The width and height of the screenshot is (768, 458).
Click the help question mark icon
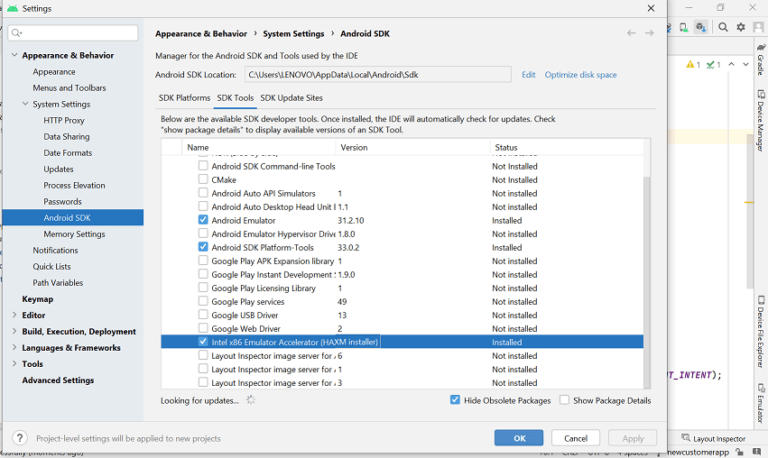click(x=19, y=438)
